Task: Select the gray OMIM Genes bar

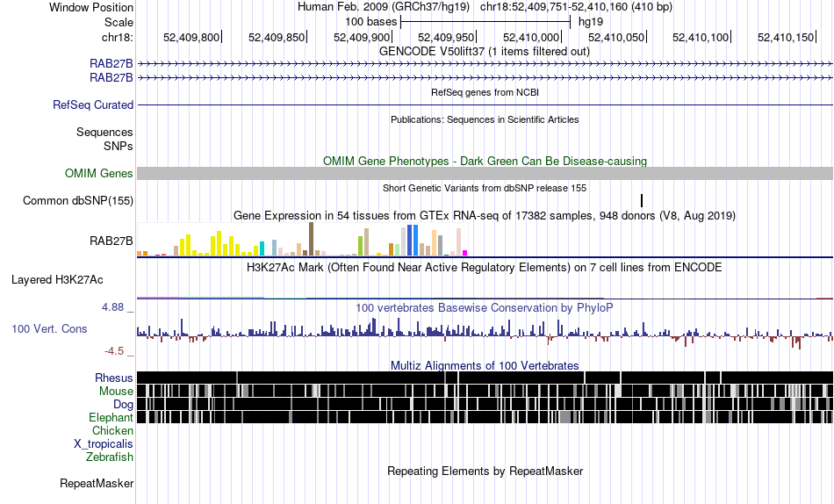Action: click(x=485, y=174)
